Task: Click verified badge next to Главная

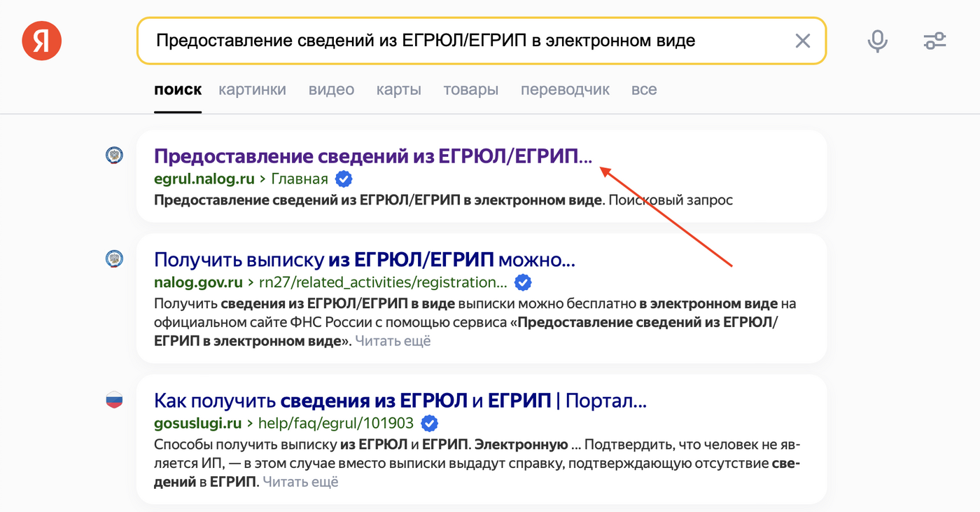Action: tap(344, 179)
